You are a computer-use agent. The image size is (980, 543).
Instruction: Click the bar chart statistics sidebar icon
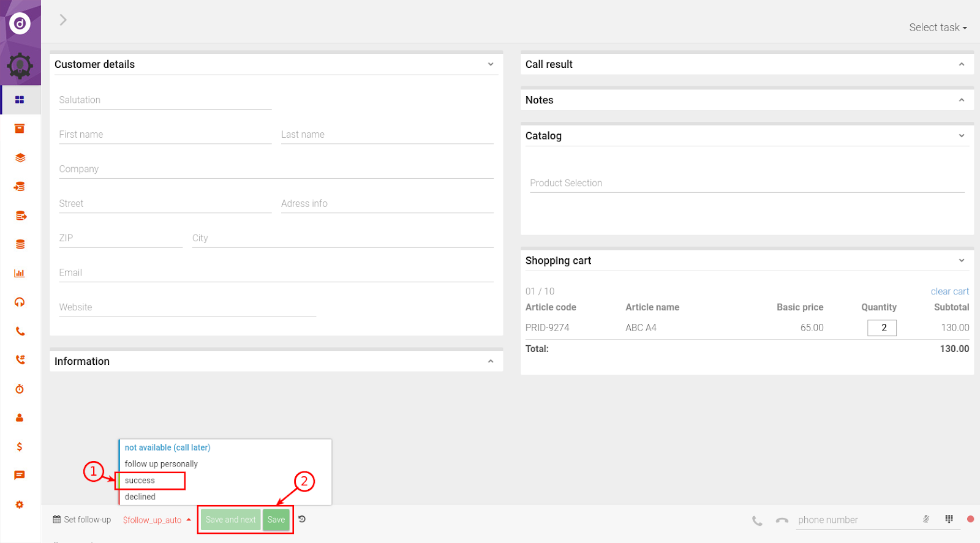pyautogui.click(x=20, y=274)
